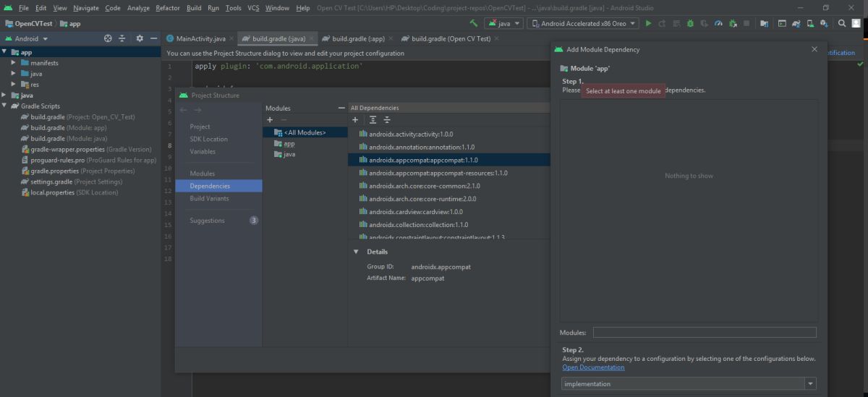Open the Refactor menu

click(168, 7)
